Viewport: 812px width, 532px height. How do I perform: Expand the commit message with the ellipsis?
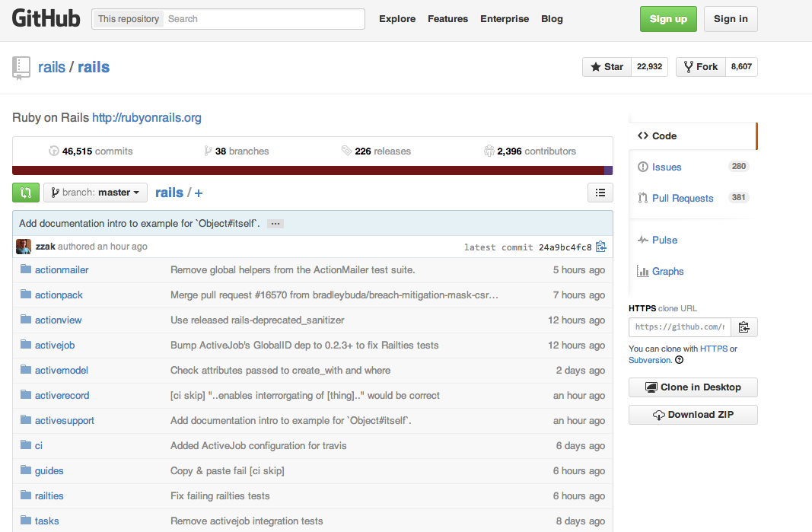tap(274, 223)
